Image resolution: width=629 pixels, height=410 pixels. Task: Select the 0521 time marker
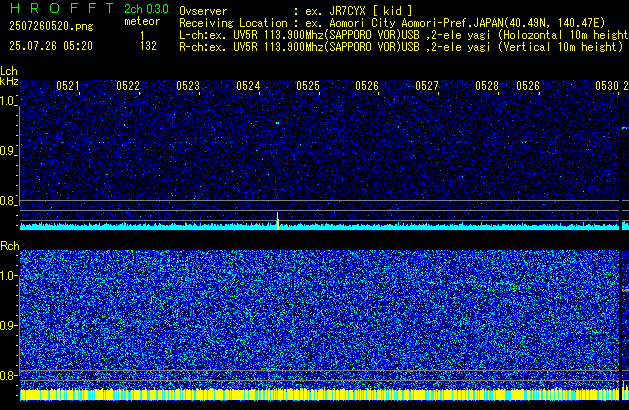pos(68,86)
